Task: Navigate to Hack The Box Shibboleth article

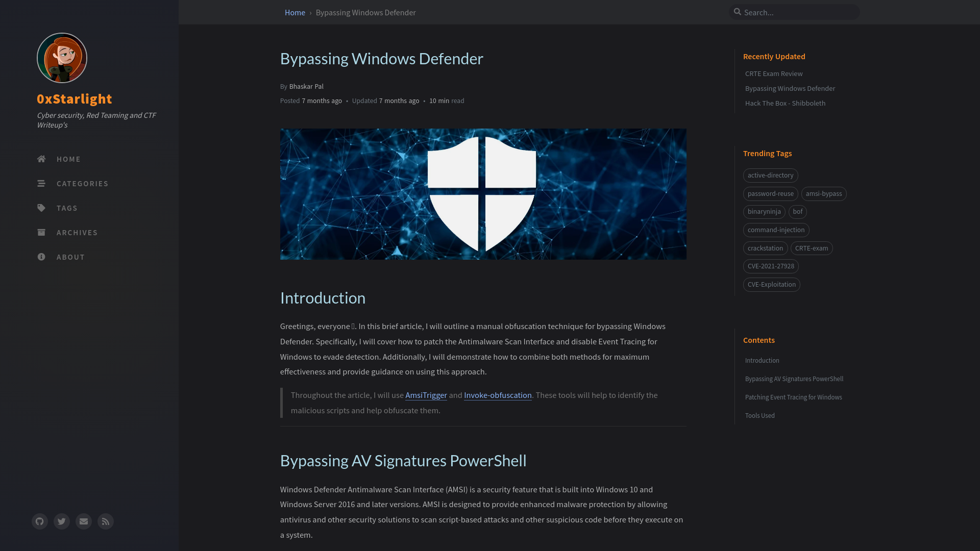Action: click(785, 103)
